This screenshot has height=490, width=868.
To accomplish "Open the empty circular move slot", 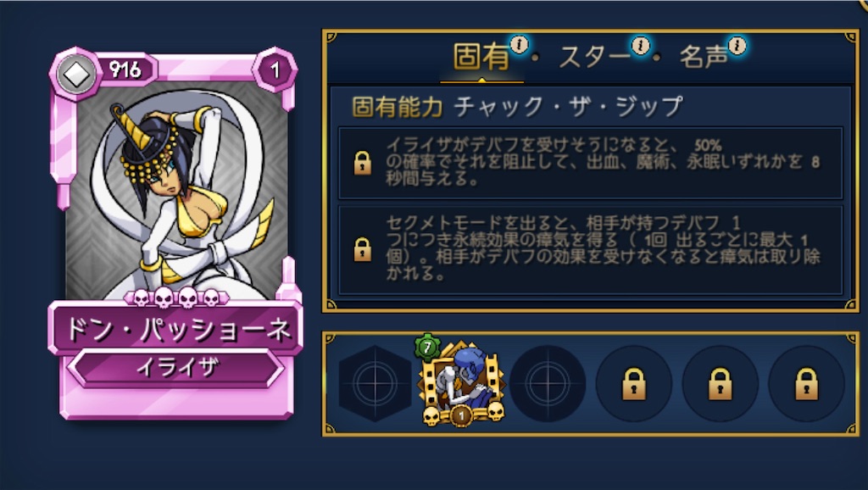I will [548, 383].
